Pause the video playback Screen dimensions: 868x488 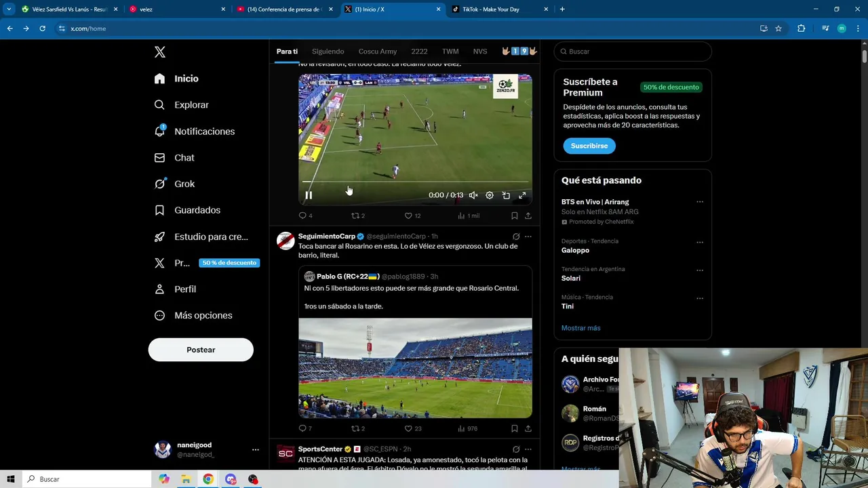[x=309, y=195]
